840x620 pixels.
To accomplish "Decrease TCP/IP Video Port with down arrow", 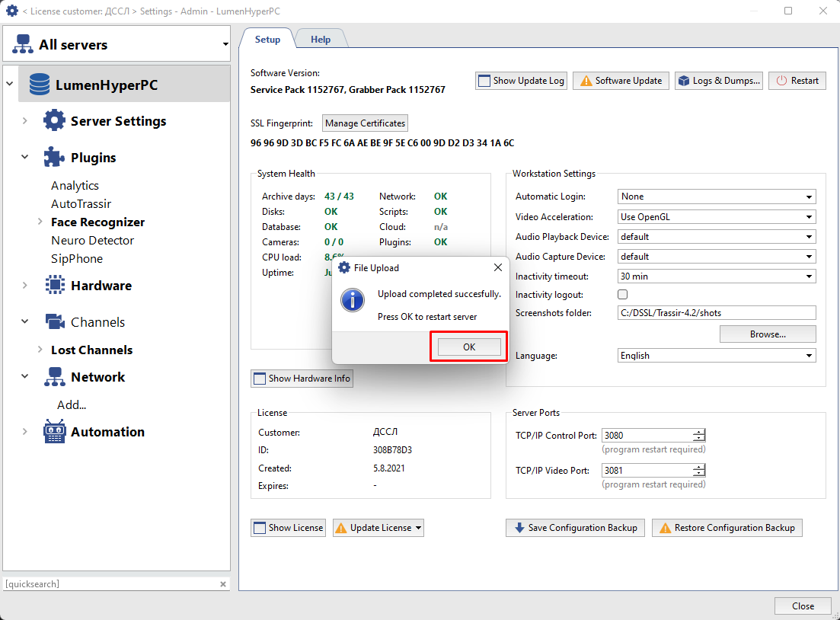I will 698,475.
